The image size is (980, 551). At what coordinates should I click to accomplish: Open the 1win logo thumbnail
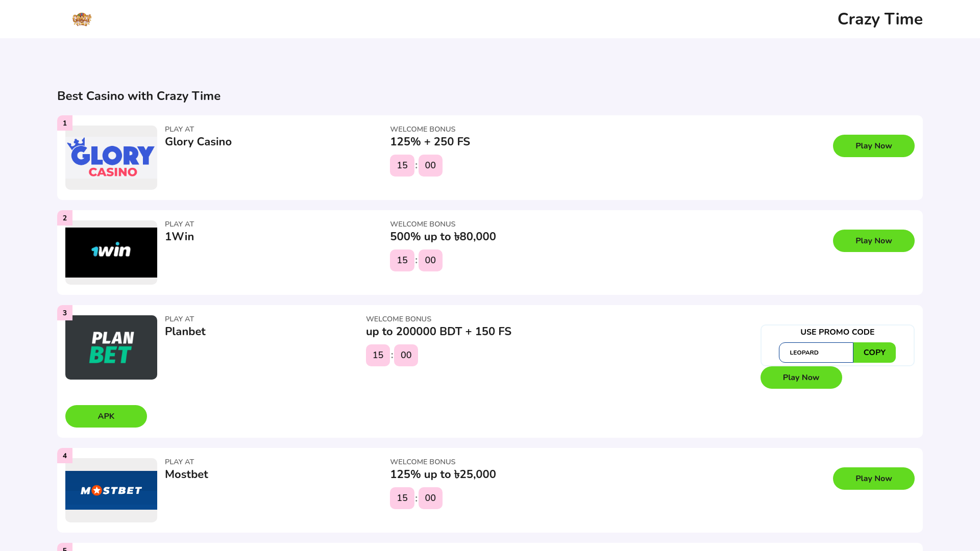111,253
